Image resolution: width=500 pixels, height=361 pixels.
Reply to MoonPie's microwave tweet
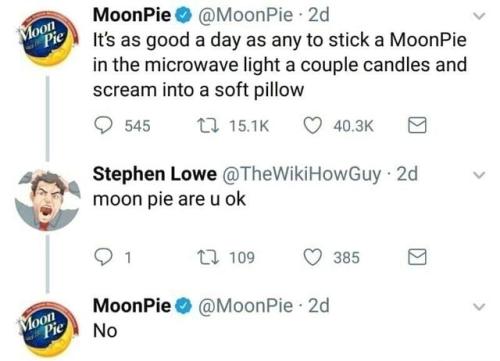[x=104, y=125]
